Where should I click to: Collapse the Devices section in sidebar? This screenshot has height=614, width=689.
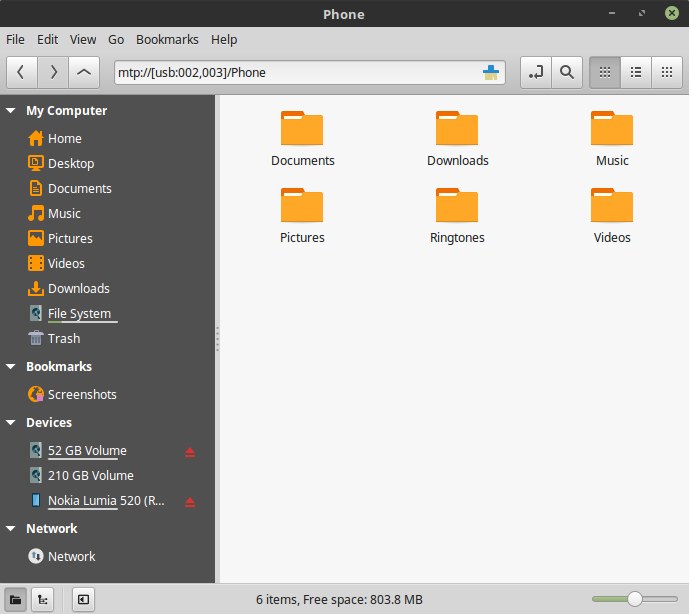(x=11, y=423)
